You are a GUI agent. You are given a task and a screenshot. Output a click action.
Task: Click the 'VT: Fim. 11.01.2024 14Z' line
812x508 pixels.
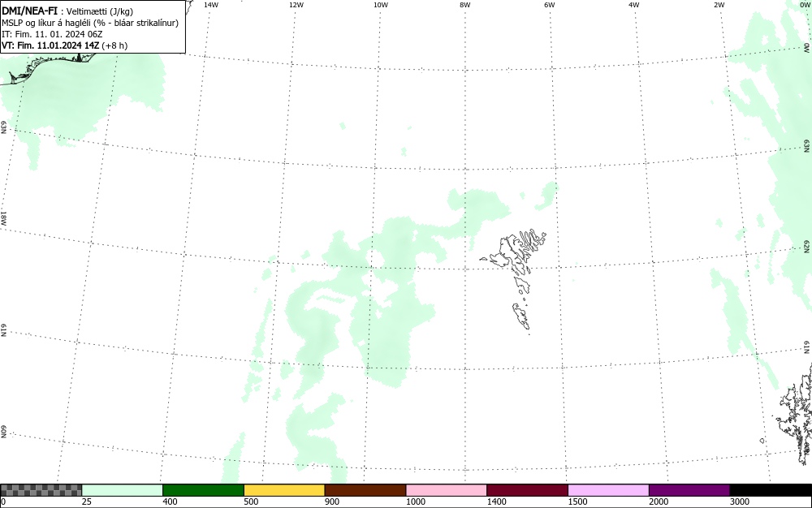[x=50, y=45]
